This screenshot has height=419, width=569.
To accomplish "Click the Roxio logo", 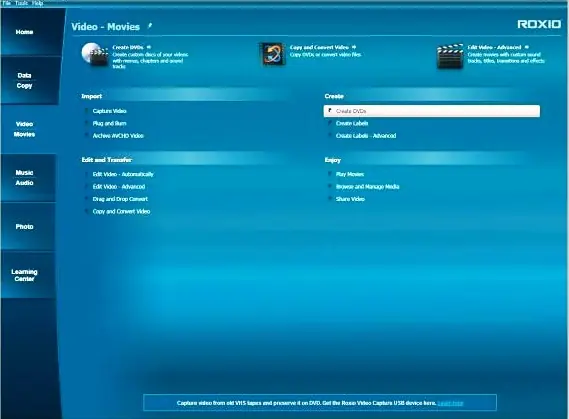I will [539, 24].
